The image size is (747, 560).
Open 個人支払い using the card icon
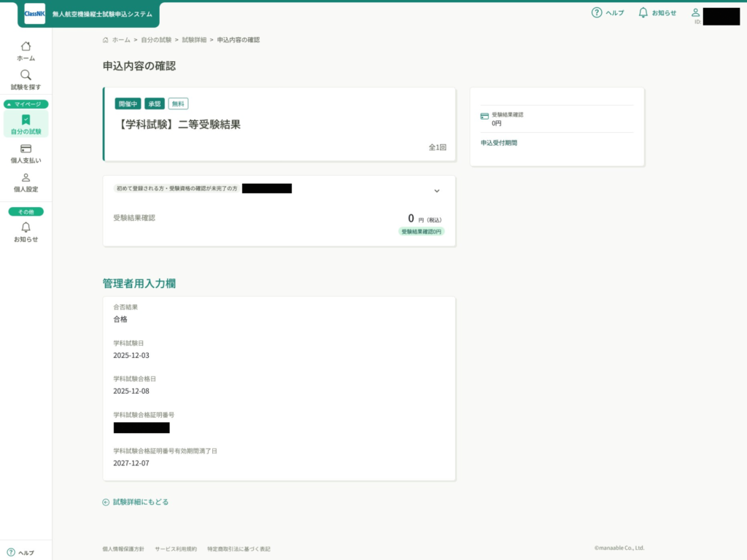pos(26,149)
